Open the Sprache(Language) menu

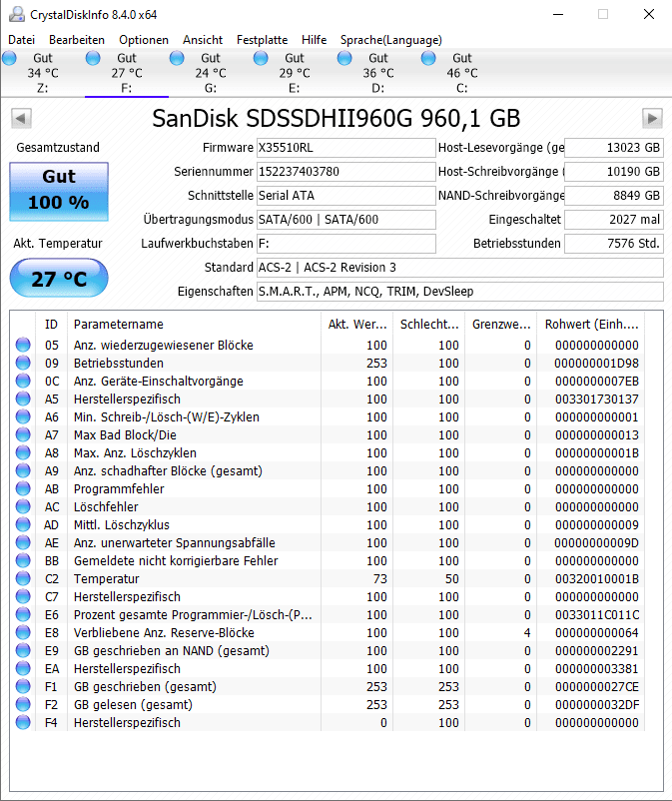point(390,40)
